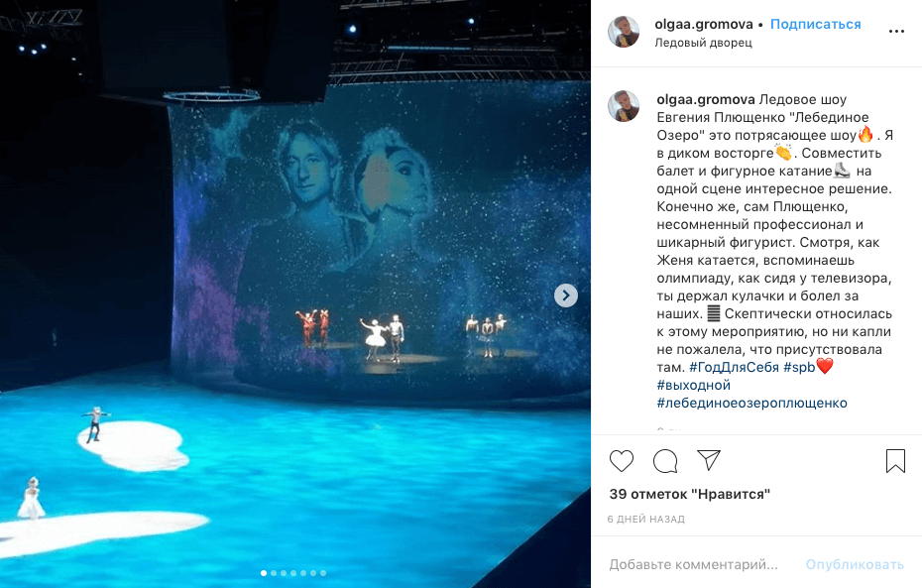Open comments with the speech bubble icon

[665, 461]
